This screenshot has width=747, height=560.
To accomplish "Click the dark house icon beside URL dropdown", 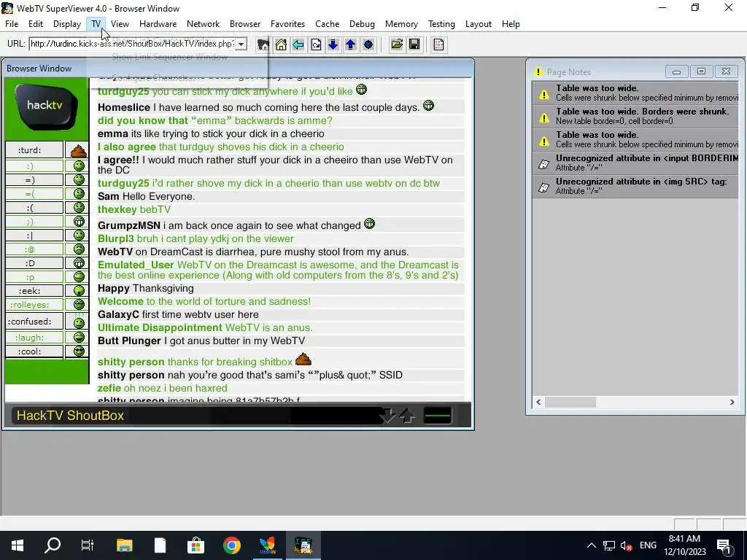I will pyautogui.click(x=263, y=44).
